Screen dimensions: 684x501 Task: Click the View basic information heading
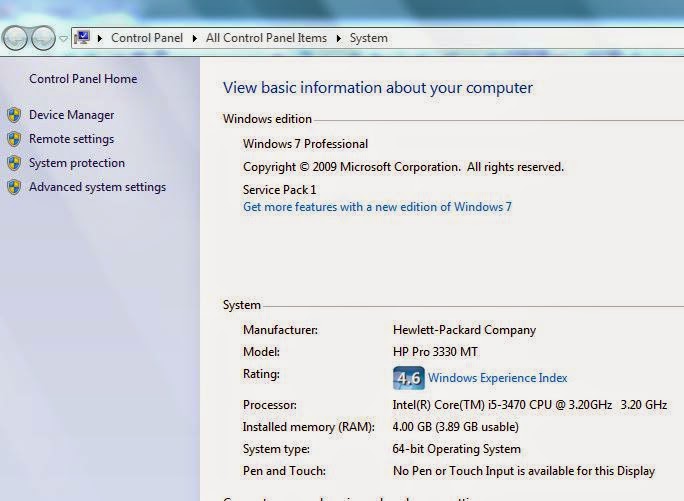378,88
